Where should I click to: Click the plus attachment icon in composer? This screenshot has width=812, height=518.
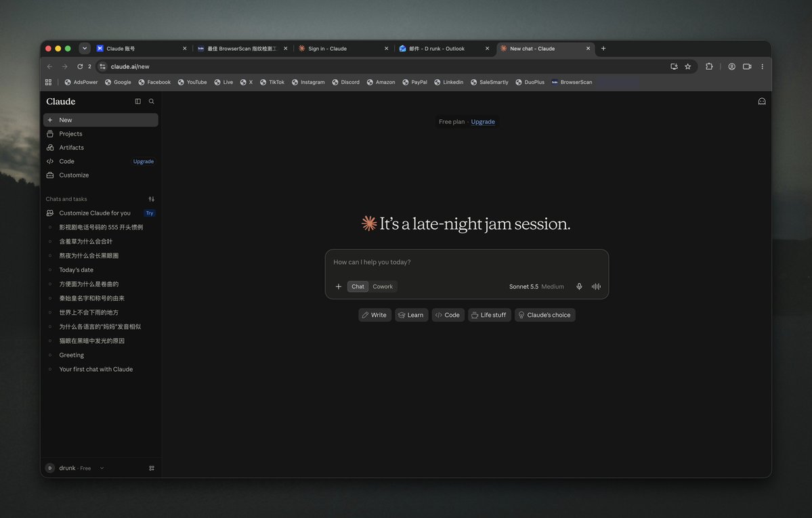click(x=338, y=286)
